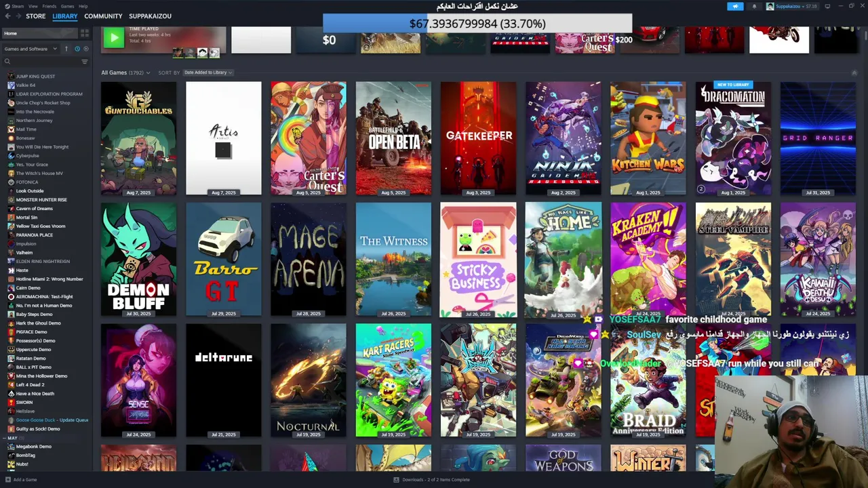Image resolution: width=868 pixels, height=488 pixels.
Task: Open Games and Software filter dropdown
Action: click(31, 49)
